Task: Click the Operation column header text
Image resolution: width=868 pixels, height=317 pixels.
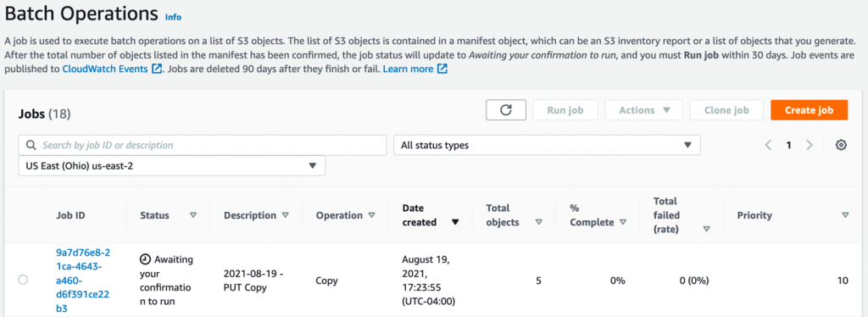Action: [x=339, y=215]
